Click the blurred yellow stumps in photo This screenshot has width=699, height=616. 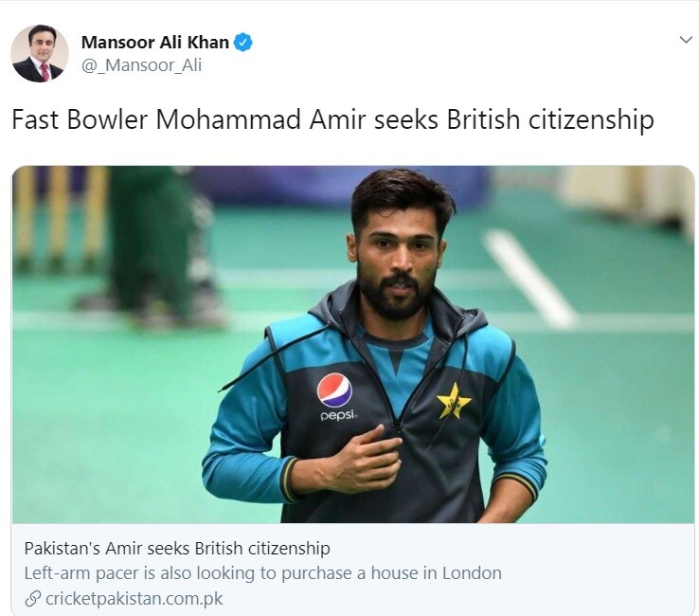62,219
